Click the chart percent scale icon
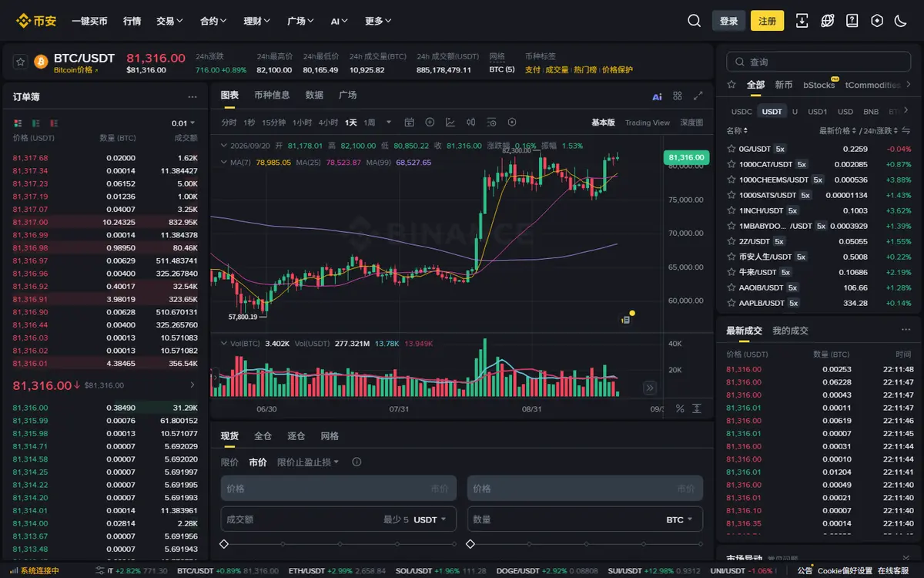 pos(680,408)
